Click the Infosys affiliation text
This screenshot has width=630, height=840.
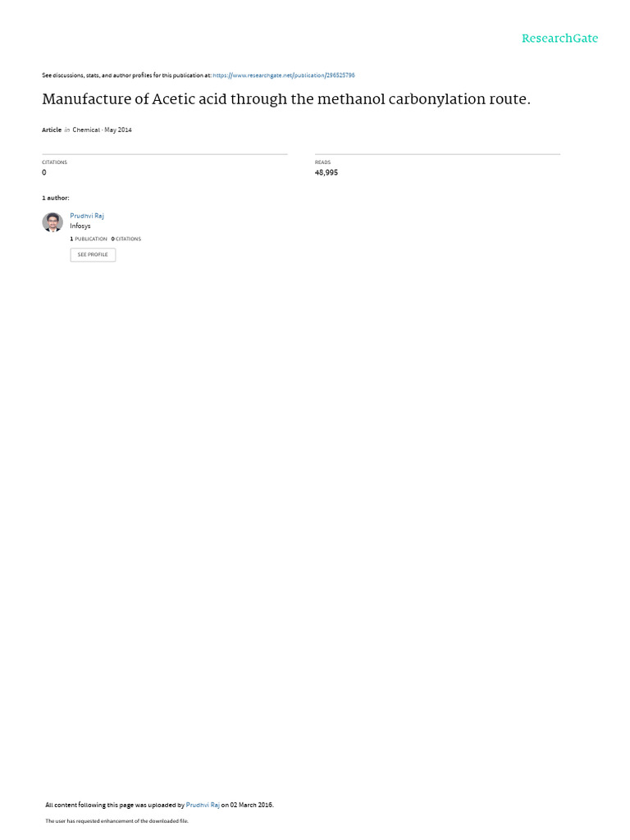coord(80,226)
